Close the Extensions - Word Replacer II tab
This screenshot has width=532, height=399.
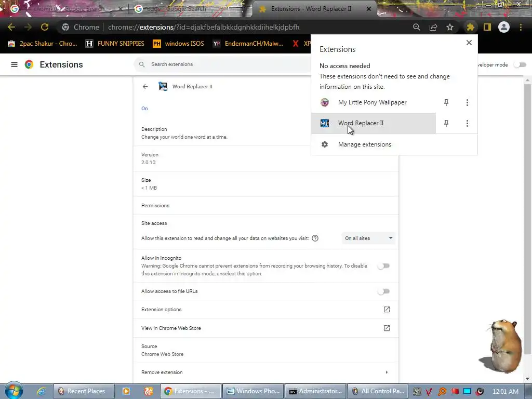coord(369,9)
